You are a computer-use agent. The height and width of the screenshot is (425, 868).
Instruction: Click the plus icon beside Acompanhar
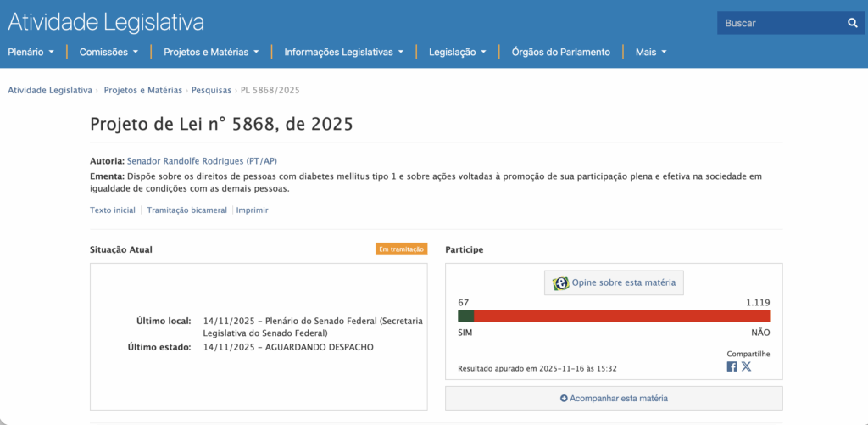click(564, 398)
